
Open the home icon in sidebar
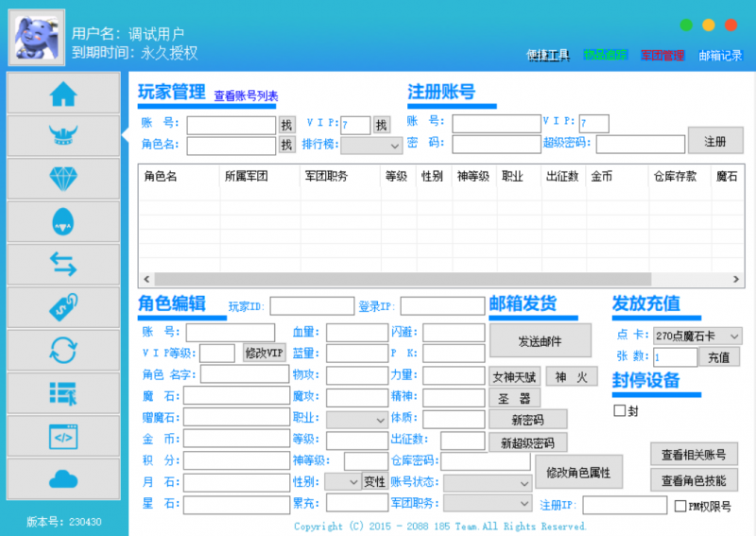(x=63, y=94)
